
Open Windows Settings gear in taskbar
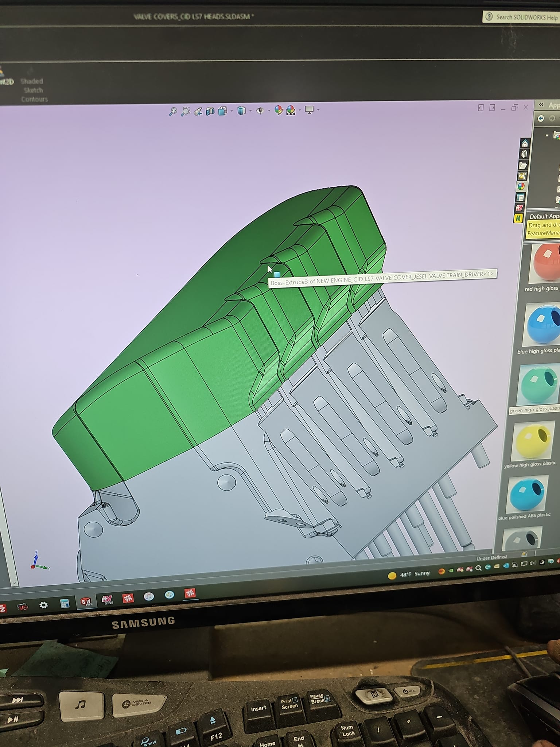(x=43, y=605)
